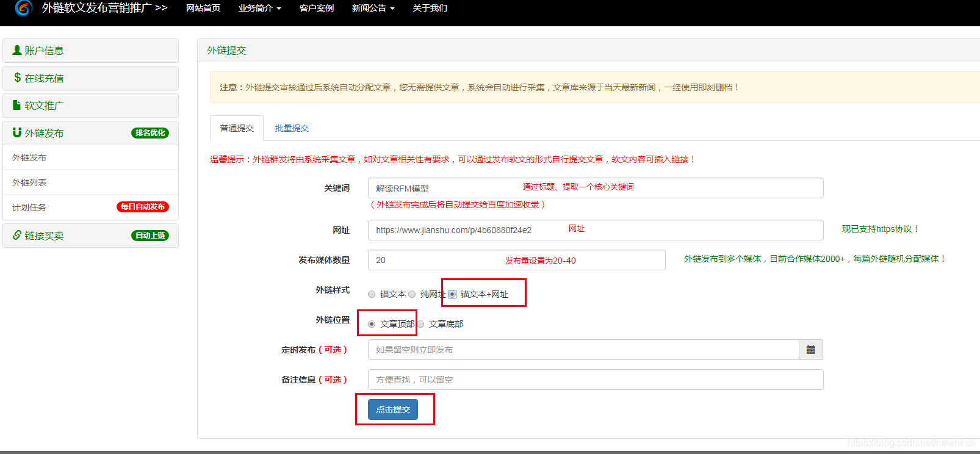Viewport: 980px width, 454px height.
Task: Click the green 排名优化 badge
Action: (x=150, y=133)
